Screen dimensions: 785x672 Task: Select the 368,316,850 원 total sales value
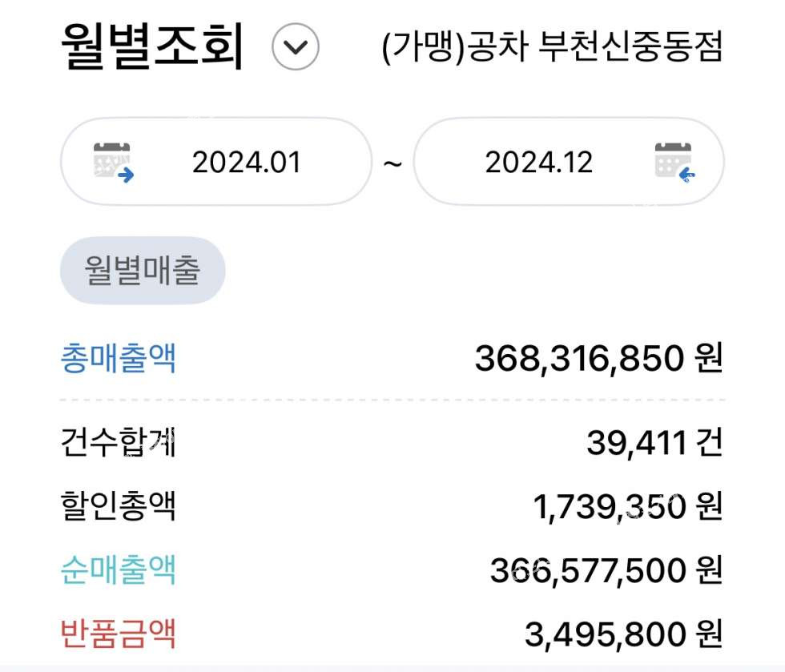[x=599, y=358]
